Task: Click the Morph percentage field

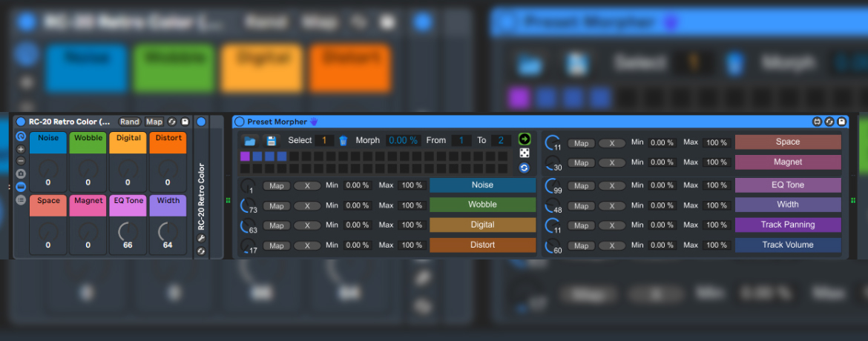Action: (x=404, y=141)
